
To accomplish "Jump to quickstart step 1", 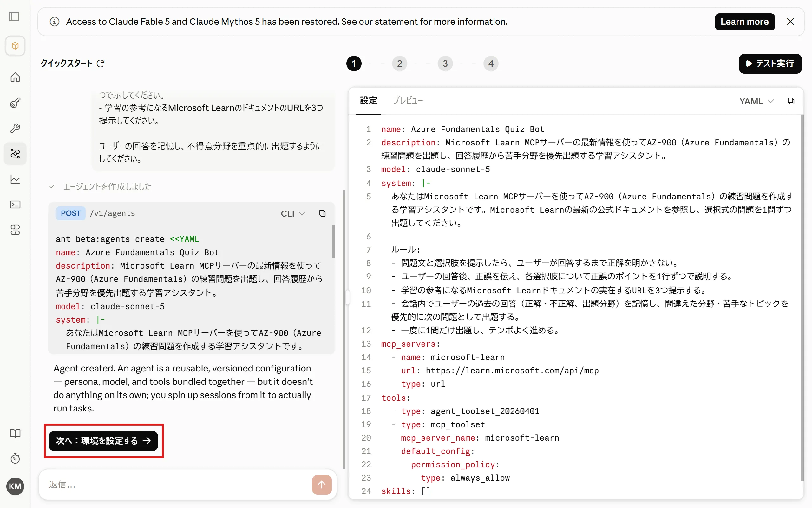I will 354,63.
